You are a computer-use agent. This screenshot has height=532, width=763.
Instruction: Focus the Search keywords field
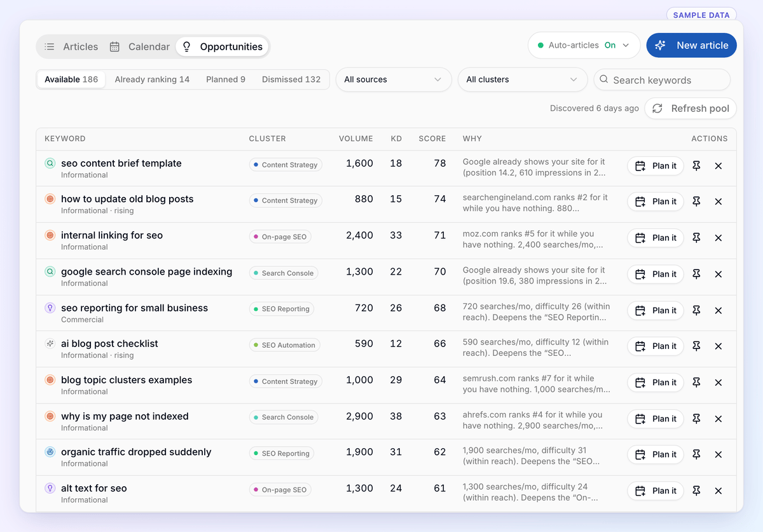tap(662, 80)
